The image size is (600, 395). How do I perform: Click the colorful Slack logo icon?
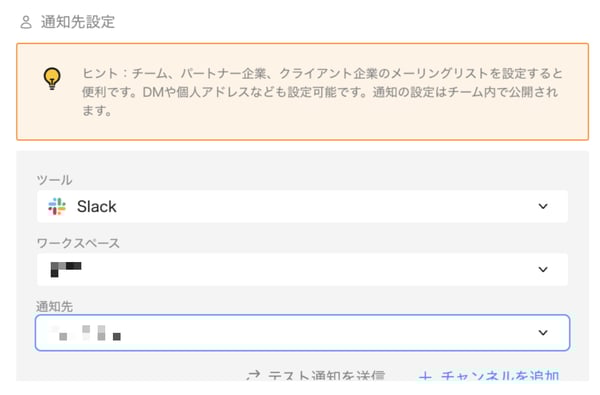pos(57,206)
